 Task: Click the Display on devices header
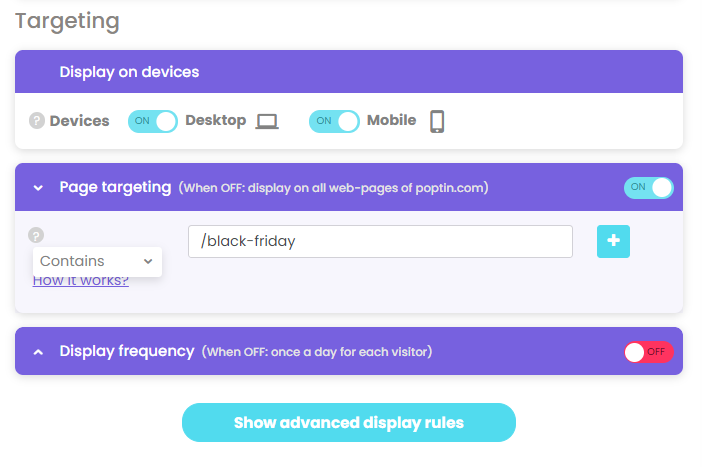tap(129, 72)
